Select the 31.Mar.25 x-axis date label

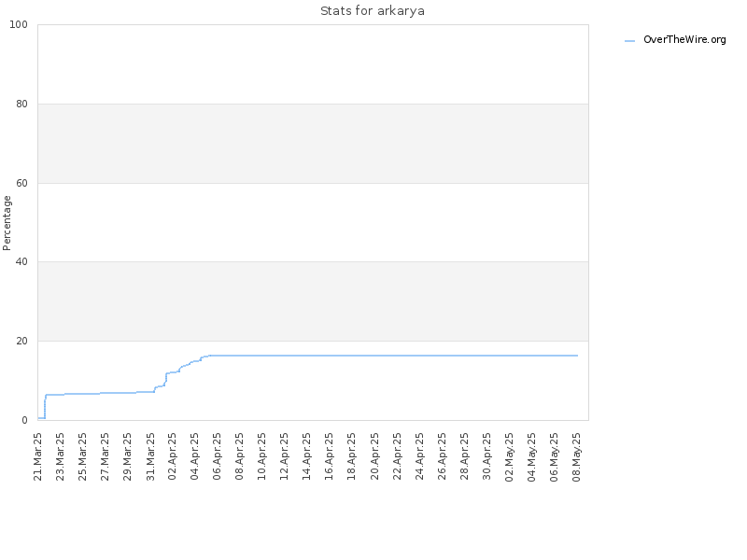click(150, 456)
